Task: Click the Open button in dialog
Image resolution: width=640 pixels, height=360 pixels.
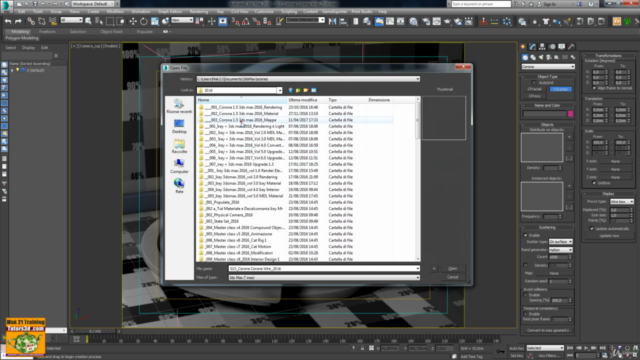Action: (453, 269)
